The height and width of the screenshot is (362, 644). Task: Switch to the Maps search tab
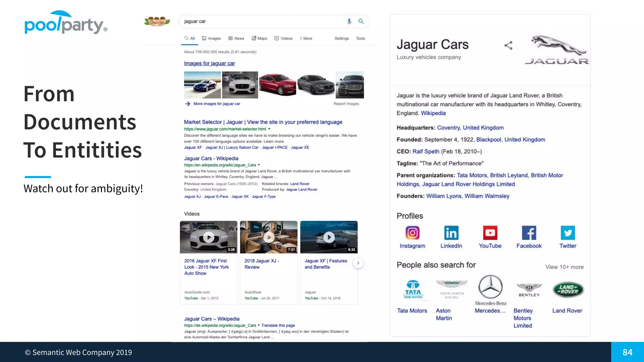tap(259, 38)
